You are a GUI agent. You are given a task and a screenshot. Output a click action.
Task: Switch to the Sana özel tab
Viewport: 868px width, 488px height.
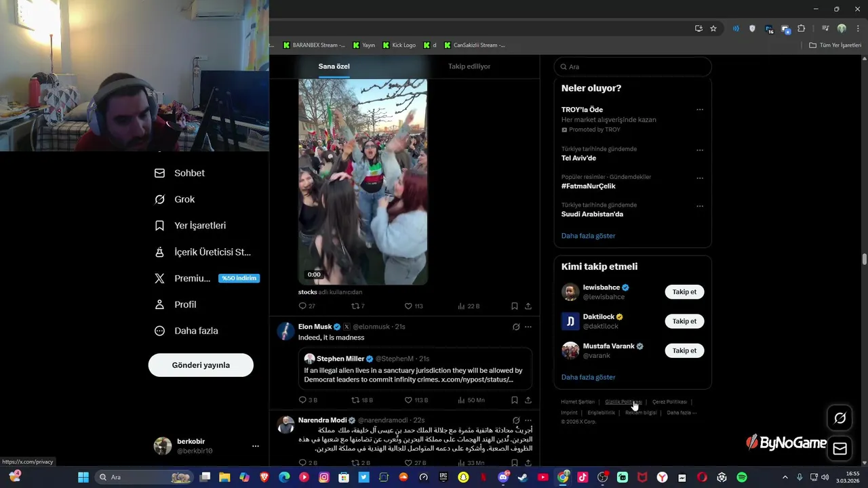point(334,66)
